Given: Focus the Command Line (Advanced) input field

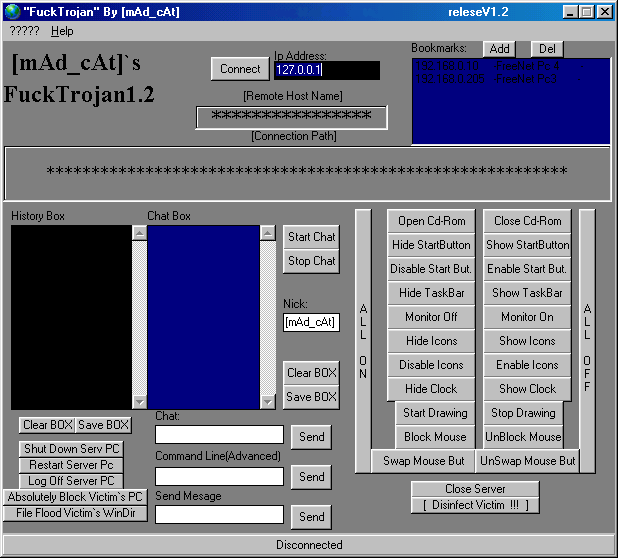Looking at the screenshot, I should click(219, 477).
